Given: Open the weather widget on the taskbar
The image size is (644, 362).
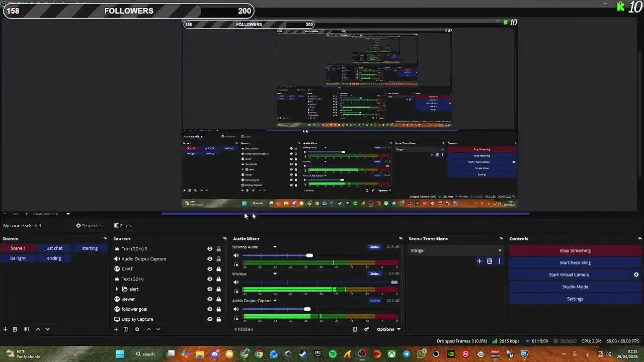Looking at the screenshot, I should (x=23, y=354).
